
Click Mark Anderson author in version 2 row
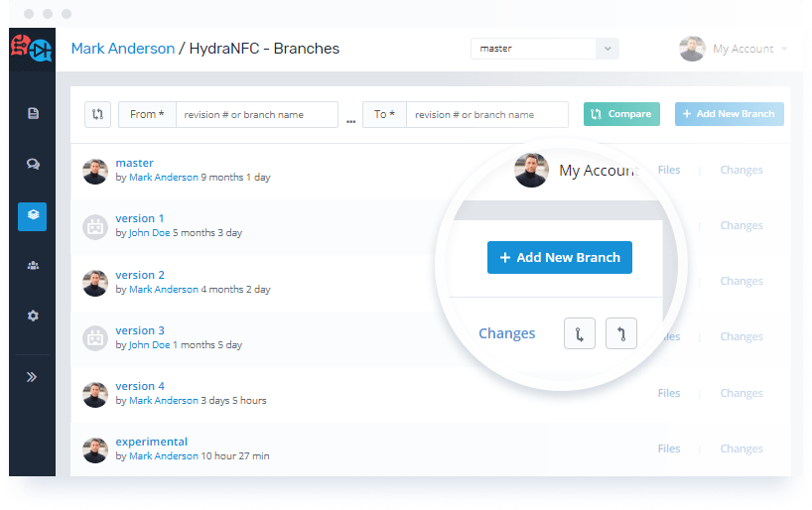(164, 290)
